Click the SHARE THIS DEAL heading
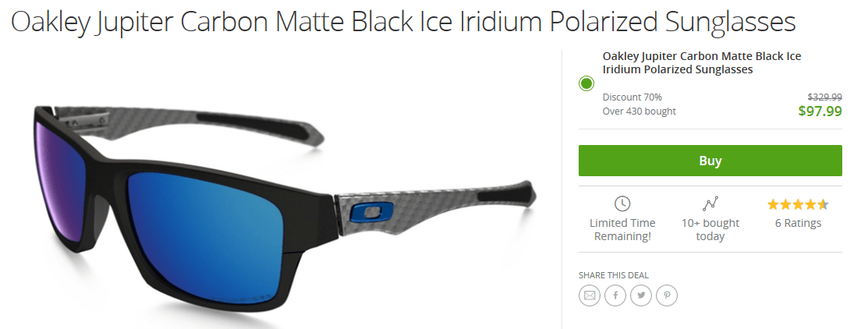The image size is (868, 329). click(613, 274)
